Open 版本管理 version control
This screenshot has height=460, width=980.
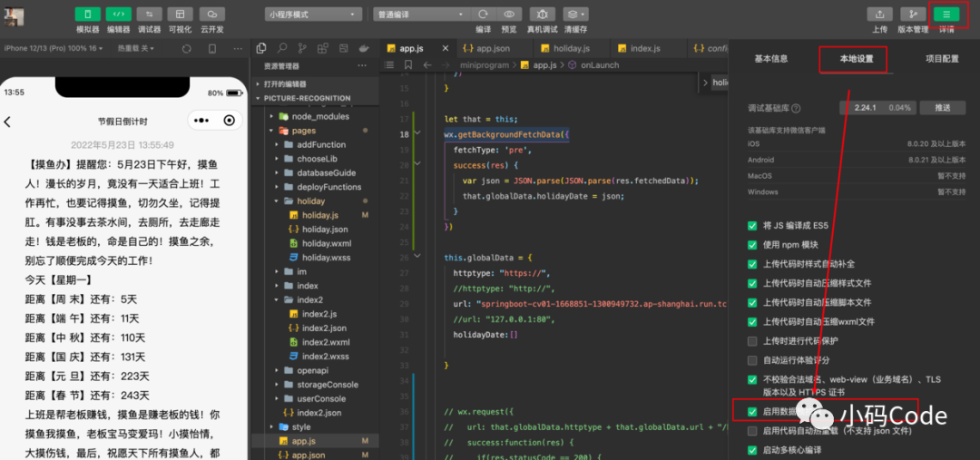912,15
